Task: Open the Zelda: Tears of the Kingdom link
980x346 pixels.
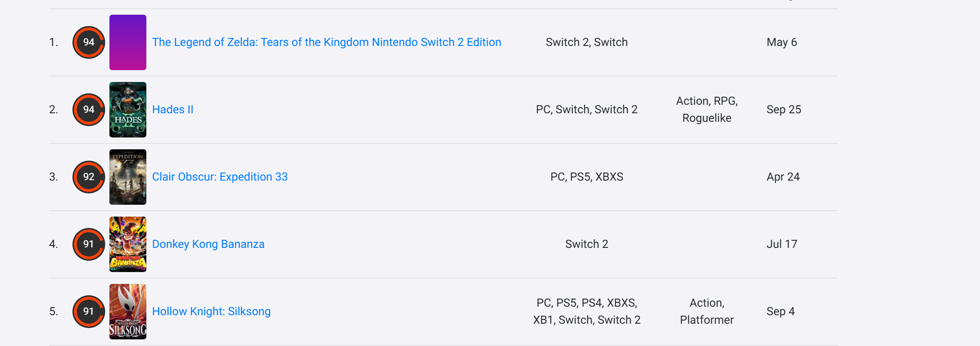Action: point(326,42)
